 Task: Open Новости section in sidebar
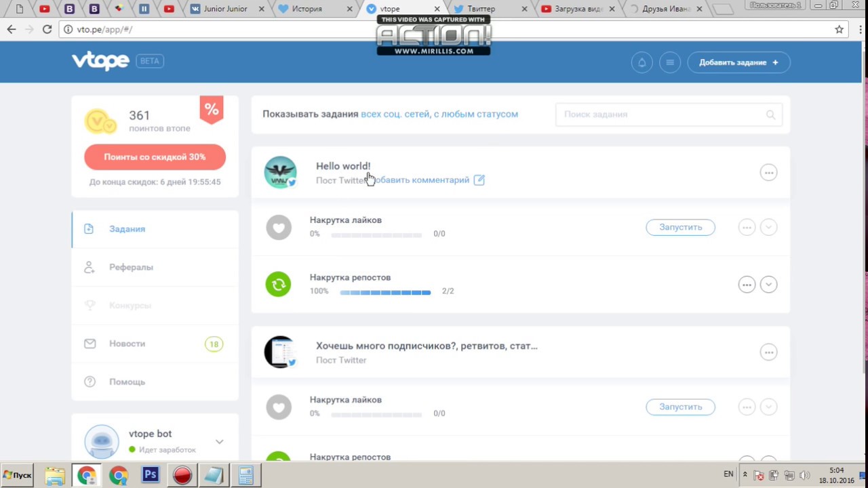click(x=155, y=344)
